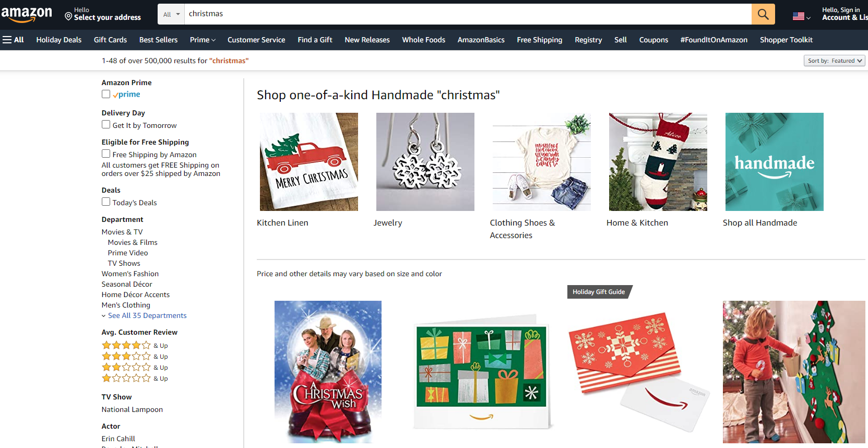Open the Sort by Featured dropdown
The width and height of the screenshot is (868, 448).
834,61
